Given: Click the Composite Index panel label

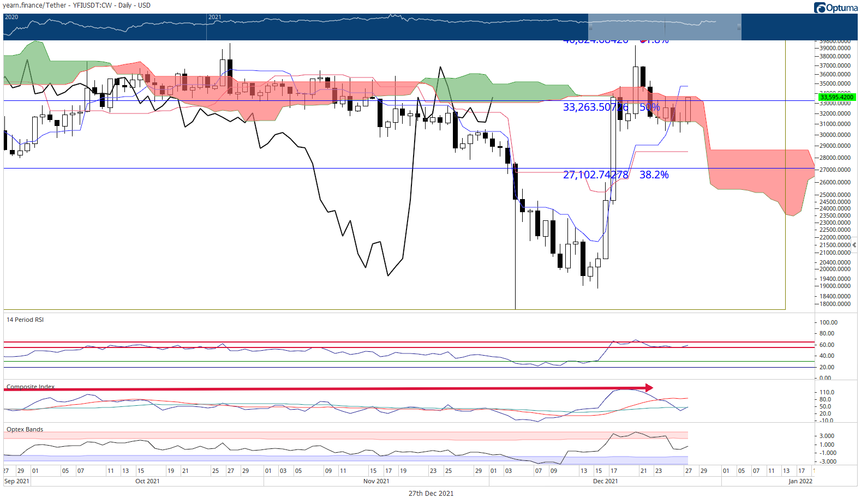Looking at the screenshot, I should click(x=31, y=387).
